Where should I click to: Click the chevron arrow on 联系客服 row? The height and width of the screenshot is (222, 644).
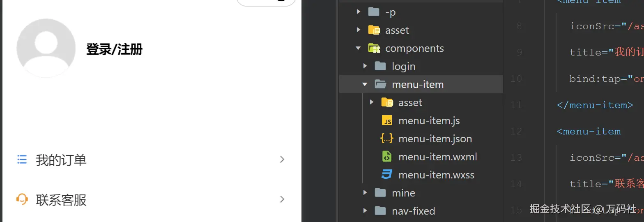click(282, 199)
